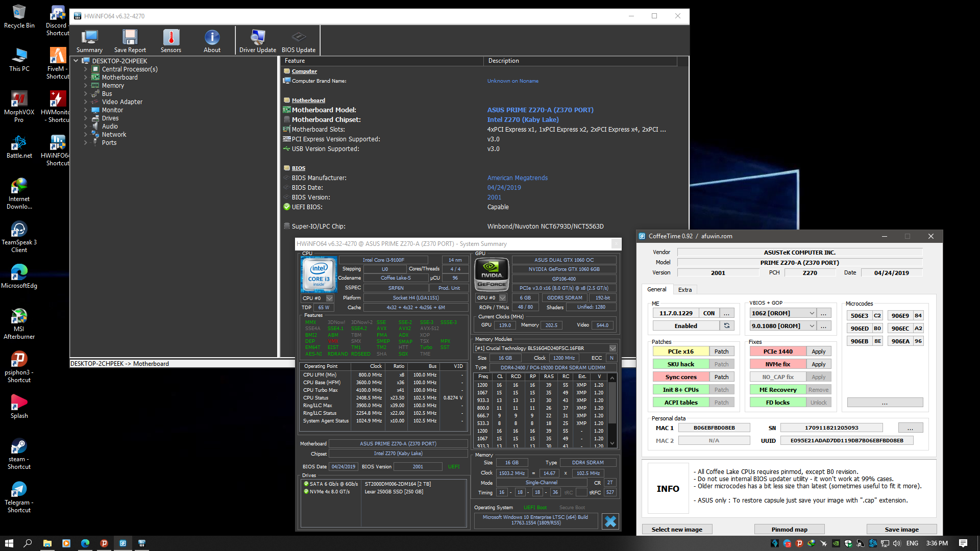Screen dimensions: 980x551
Task: Collapse the DESKTOP-2CHPEEK root node
Action: coord(76,61)
